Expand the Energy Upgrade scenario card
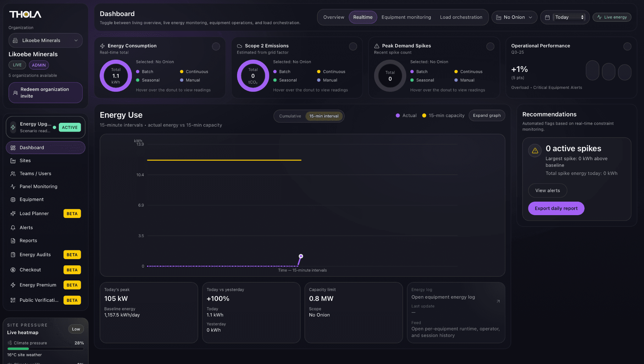The width and height of the screenshot is (644, 364). click(46, 127)
